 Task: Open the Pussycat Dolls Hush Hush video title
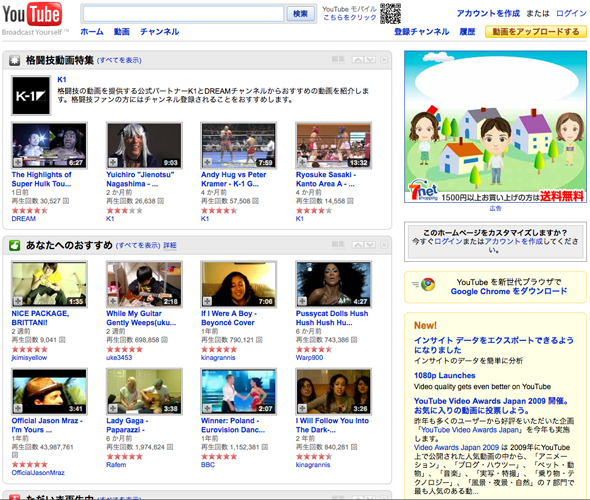coord(332,318)
